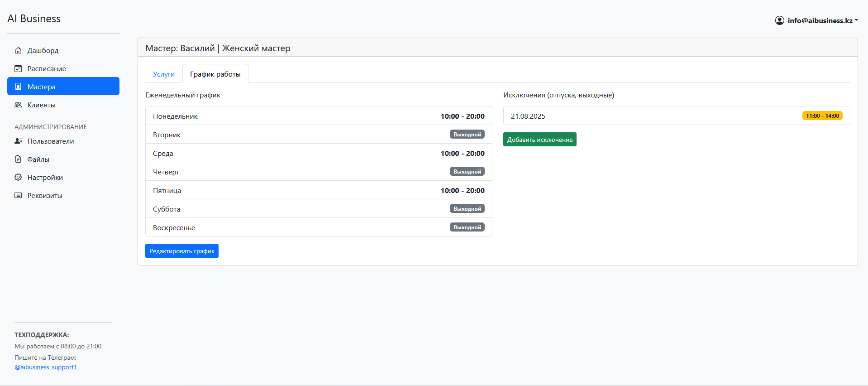This screenshot has height=386, width=868.
Task: Open the @aibusiness_support1 Telegram link
Action: 46,367
